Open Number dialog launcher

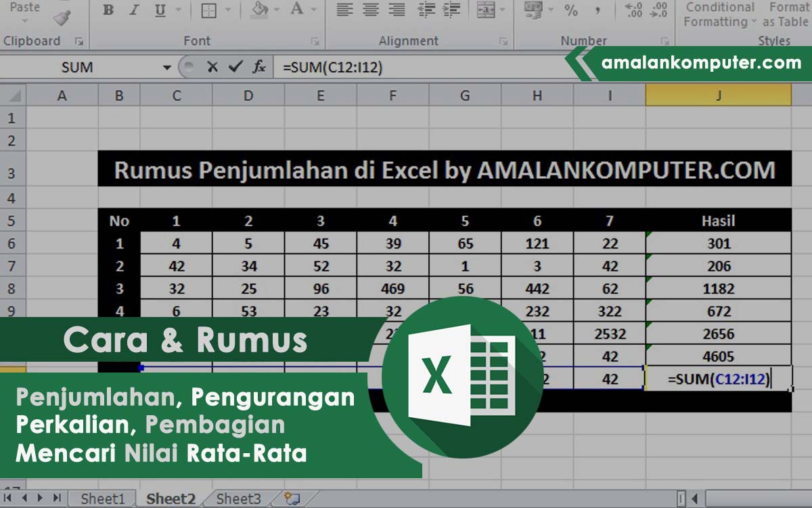click(x=665, y=41)
